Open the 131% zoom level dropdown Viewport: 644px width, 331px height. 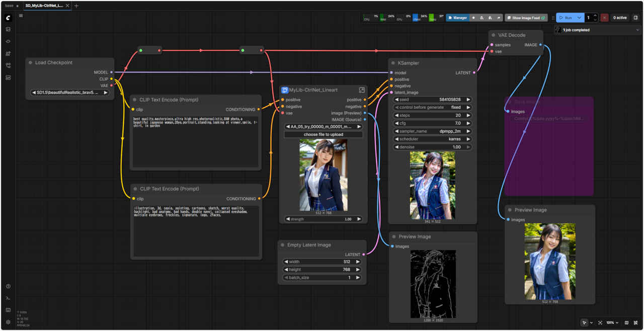click(x=612, y=322)
